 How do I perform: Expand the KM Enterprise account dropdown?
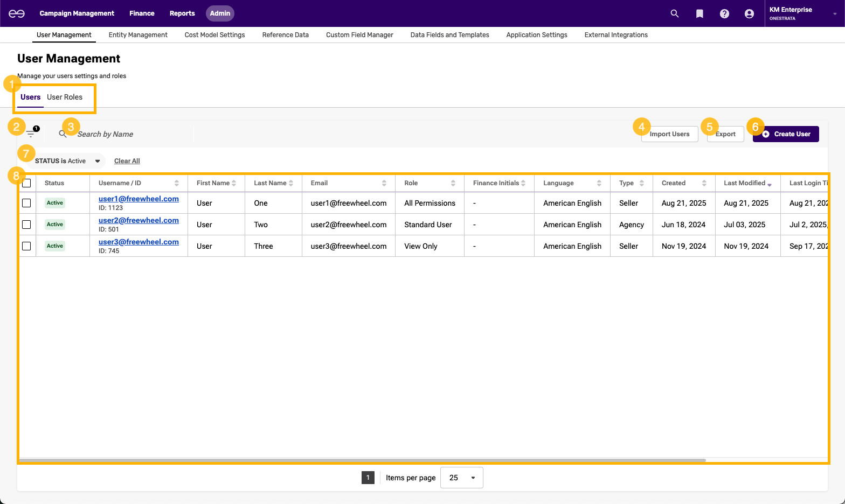click(835, 13)
